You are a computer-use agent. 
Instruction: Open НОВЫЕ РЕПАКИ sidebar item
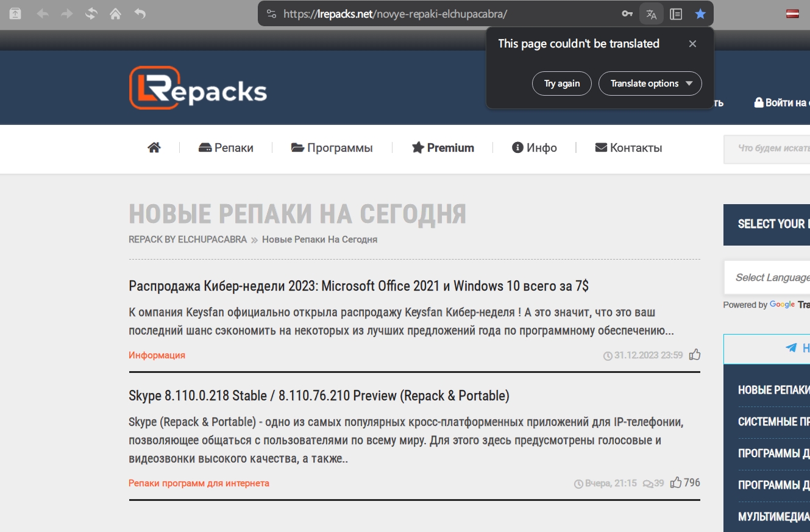(773, 390)
